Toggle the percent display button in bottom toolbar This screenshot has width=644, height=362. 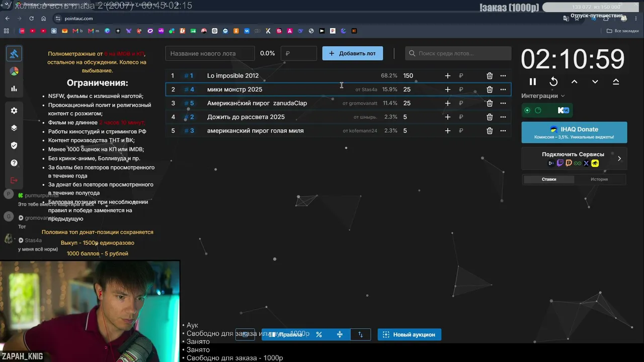(x=319, y=334)
